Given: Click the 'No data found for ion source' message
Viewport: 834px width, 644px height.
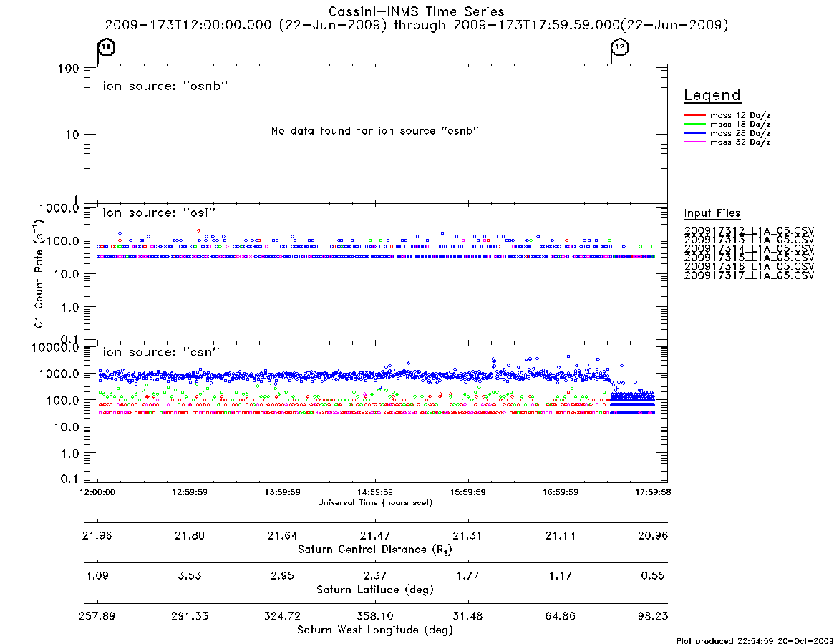Looking at the screenshot, I should (375, 131).
